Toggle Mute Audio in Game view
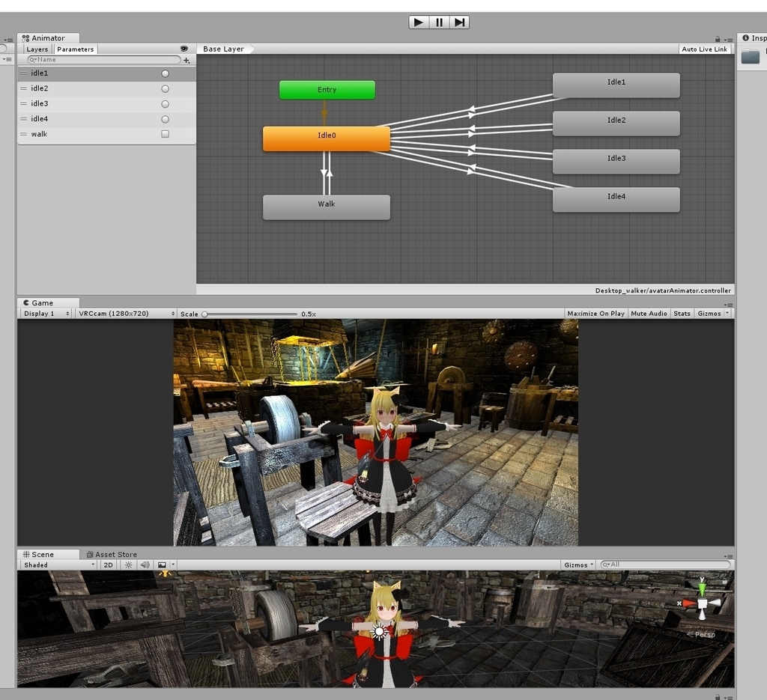767x700 pixels. point(649,314)
